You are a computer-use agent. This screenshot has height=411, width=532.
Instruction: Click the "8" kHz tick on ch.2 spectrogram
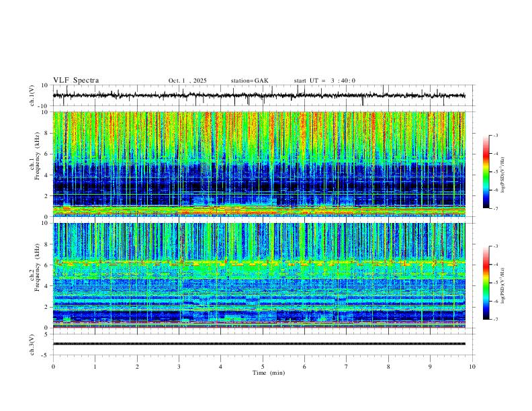[x=46, y=244]
